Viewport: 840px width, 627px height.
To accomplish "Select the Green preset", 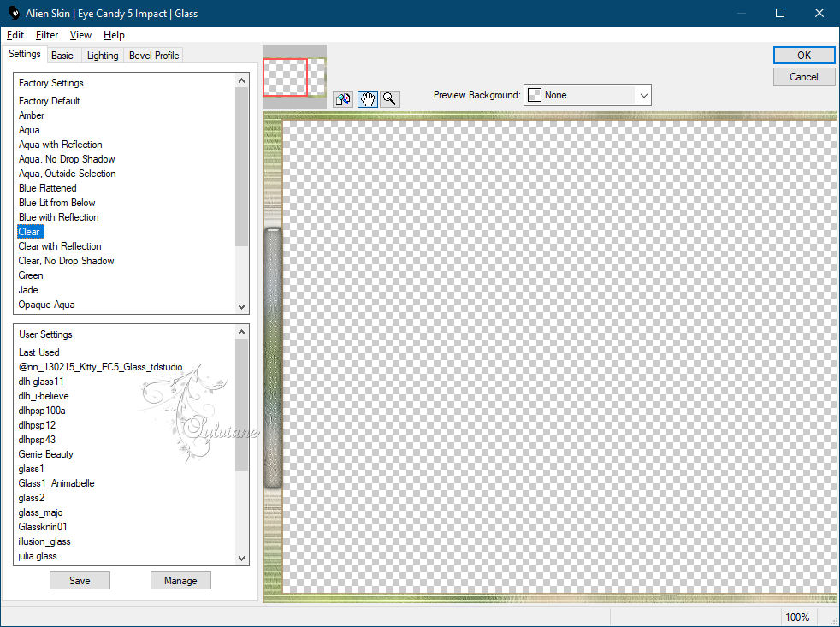I will [x=31, y=275].
